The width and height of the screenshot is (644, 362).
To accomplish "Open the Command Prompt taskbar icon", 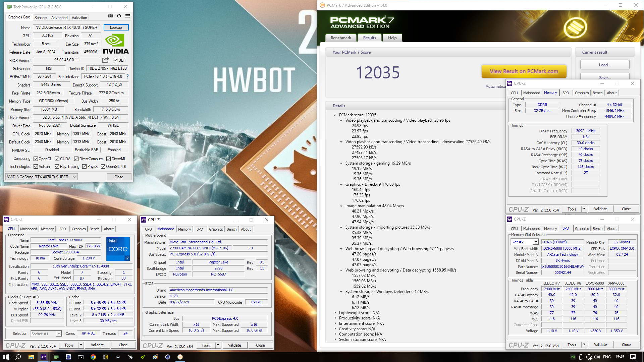I will (x=81, y=357).
